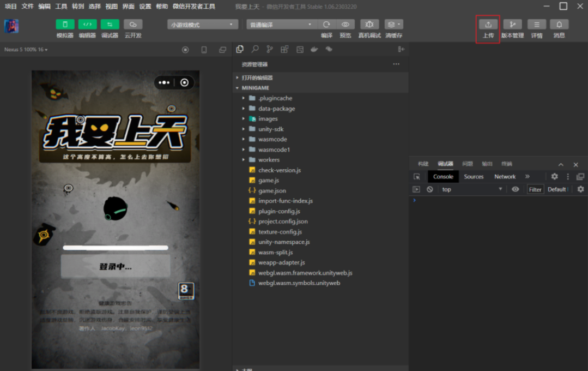The height and width of the screenshot is (371, 588).
Task: Click the WeChat chat bubble icon in editor bar
Action: point(329,49)
